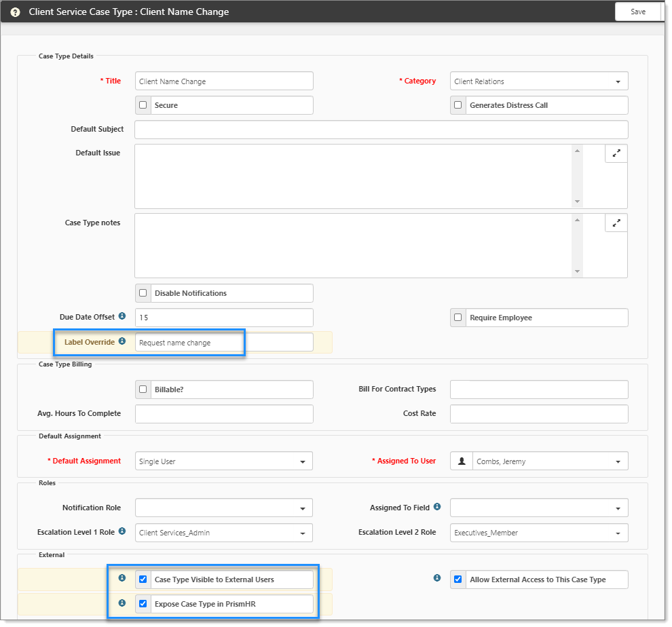Viewport: 672px width, 627px height.
Task: Open the Category dropdown
Action: pyautogui.click(x=539, y=81)
